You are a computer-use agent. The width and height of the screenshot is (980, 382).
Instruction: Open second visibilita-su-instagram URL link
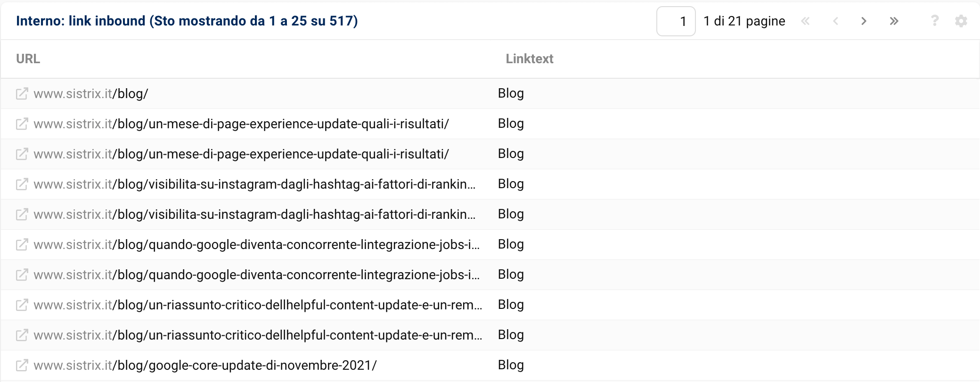click(254, 214)
